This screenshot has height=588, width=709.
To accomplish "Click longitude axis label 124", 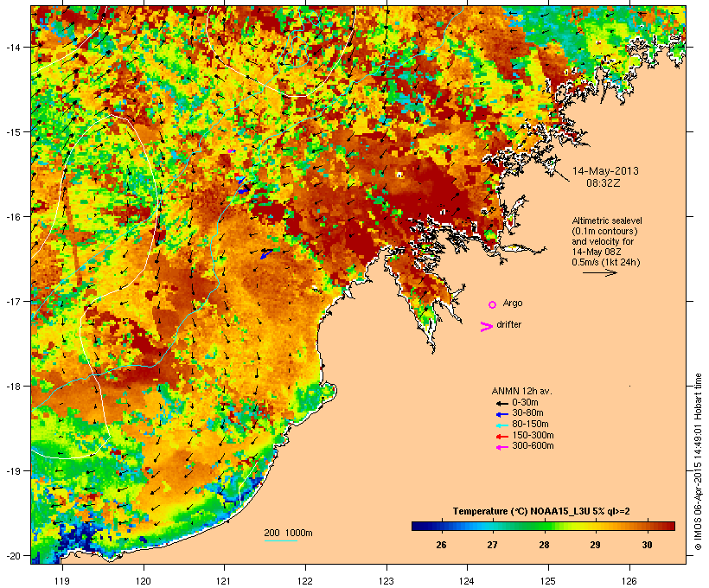I will coord(467,581).
